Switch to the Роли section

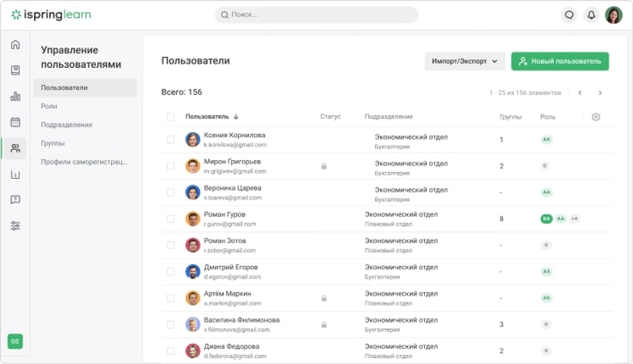point(49,106)
